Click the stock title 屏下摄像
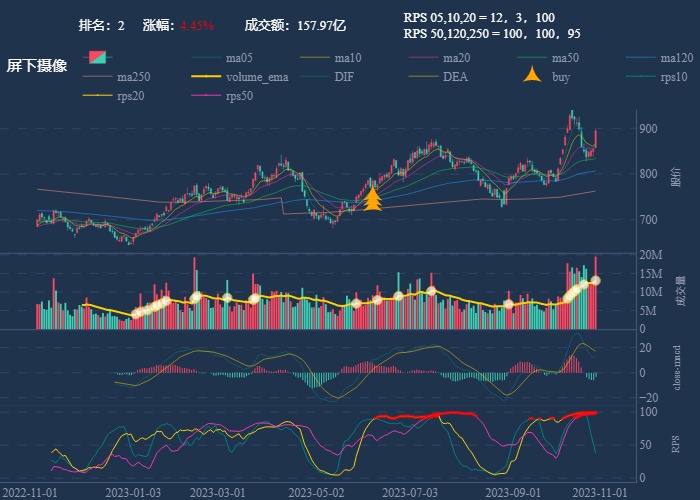The image size is (700, 500). click(x=37, y=66)
